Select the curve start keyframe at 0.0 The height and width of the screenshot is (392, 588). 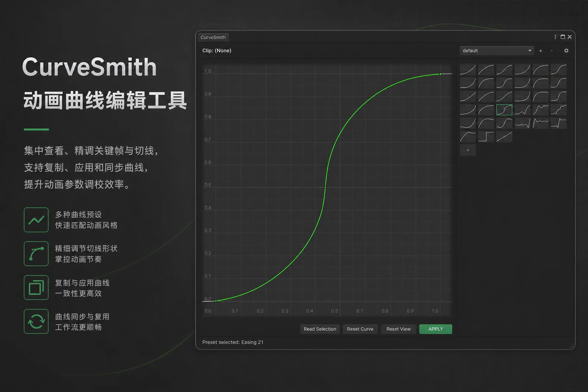[216, 301]
